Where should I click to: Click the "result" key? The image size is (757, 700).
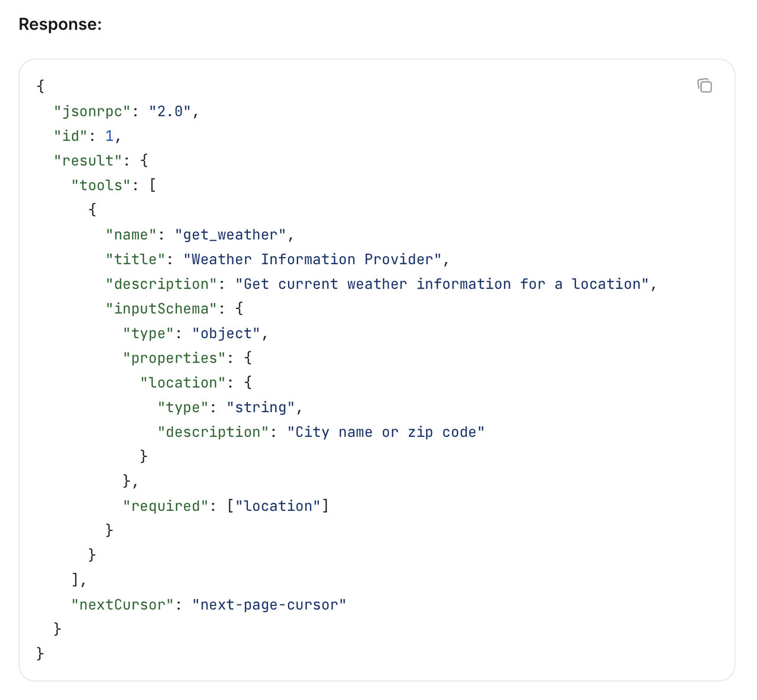pos(88,160)
